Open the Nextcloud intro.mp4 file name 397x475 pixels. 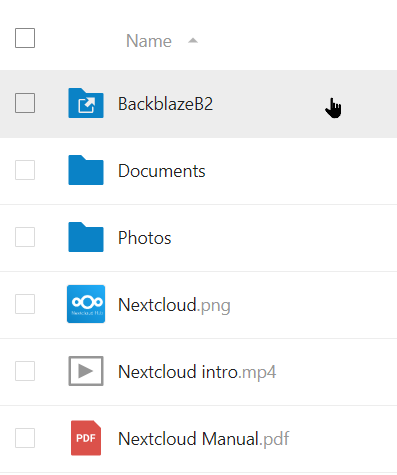[x=197, y=372]
